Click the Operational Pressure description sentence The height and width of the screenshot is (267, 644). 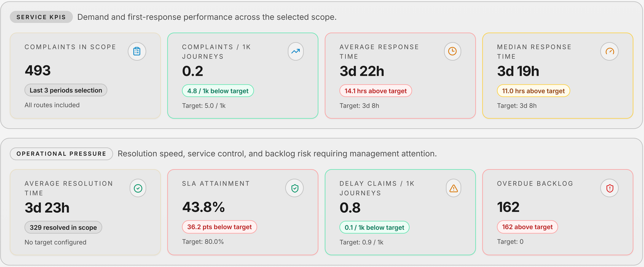pos(277,154)
